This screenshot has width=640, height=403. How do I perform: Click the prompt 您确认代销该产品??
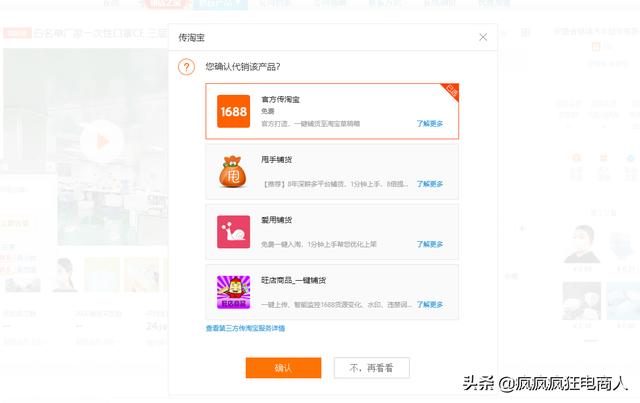[x=243, y=67]
